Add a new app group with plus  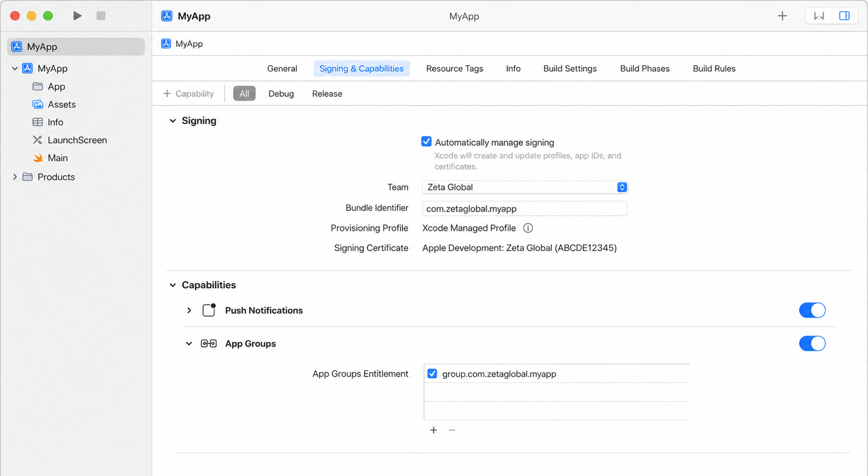[x=434, y=430]
